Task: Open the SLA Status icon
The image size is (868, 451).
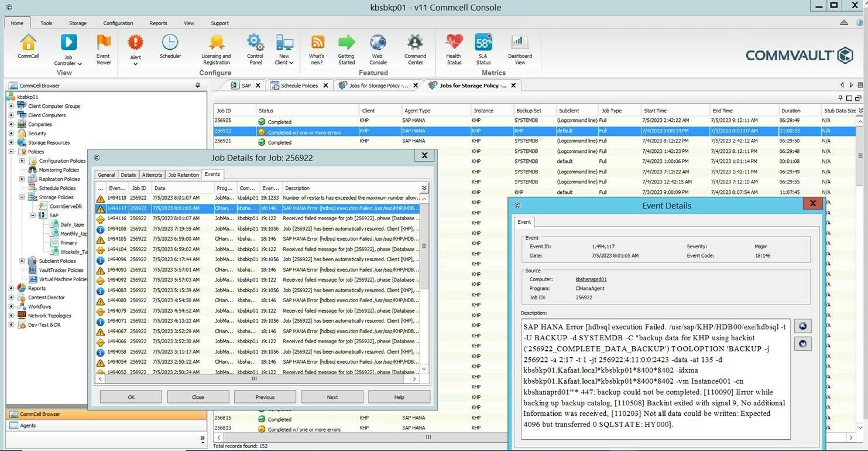Action: 483,42
